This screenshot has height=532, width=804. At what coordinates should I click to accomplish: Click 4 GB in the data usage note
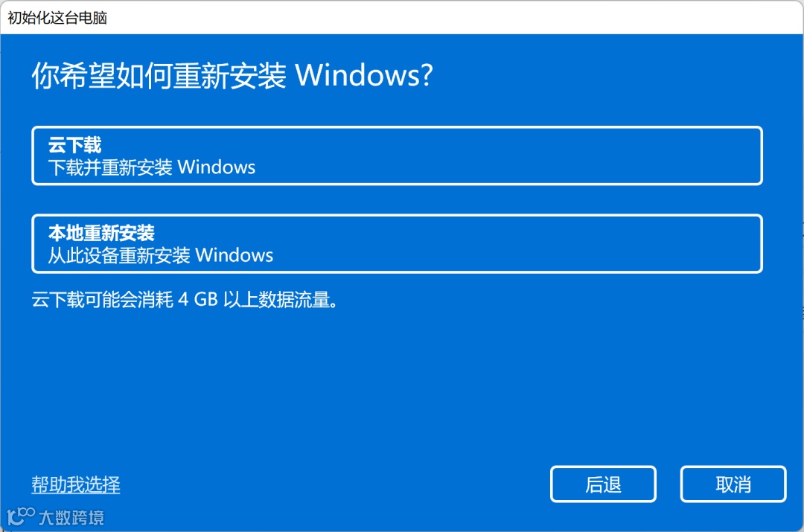point(198,299)
